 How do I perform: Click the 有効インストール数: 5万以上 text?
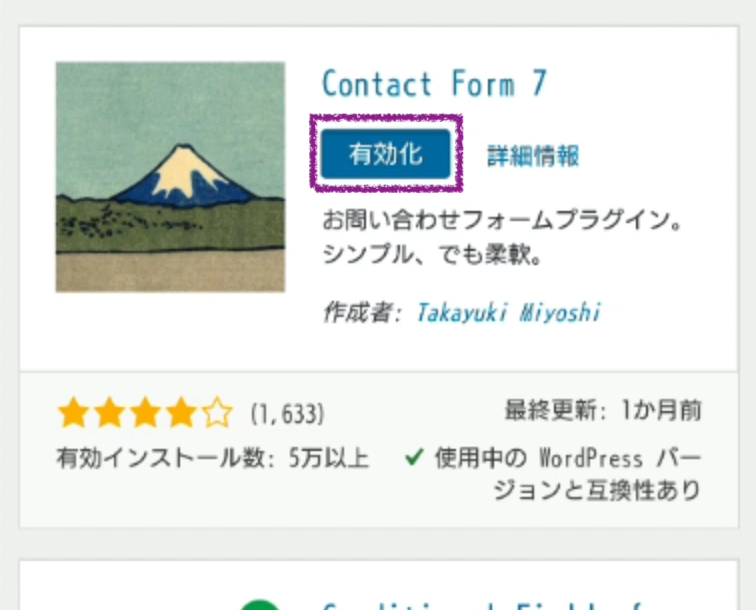[x=213, y=459]
